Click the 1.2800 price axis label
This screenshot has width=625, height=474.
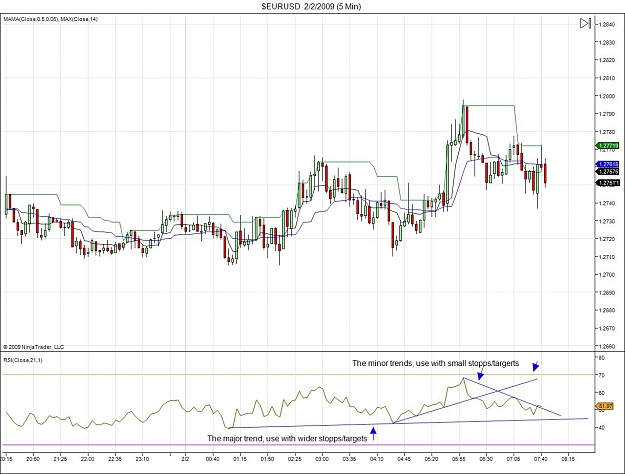[x=607, y=96]
